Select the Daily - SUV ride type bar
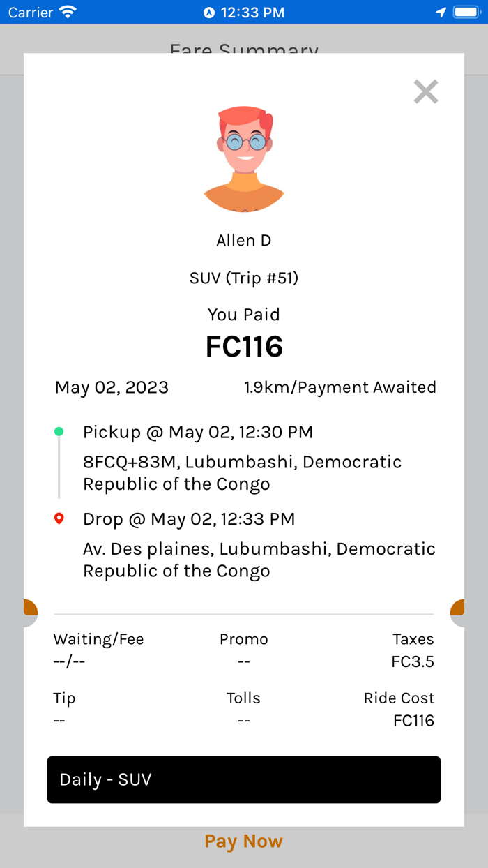Image resolution: width=488 pixels, height=868 pixels. click(x=243, y=779)
